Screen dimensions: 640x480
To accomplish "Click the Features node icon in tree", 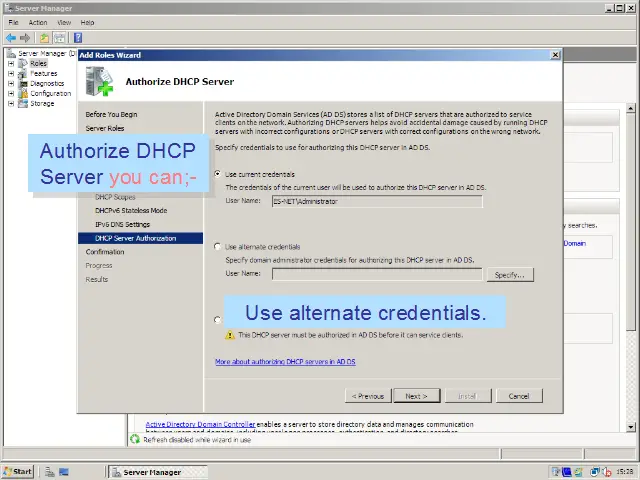I will coord(23,73).
